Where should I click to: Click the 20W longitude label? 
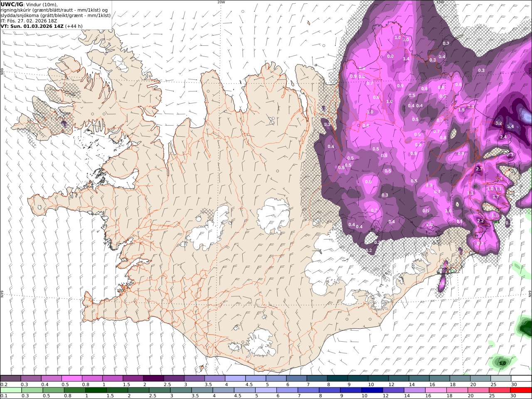[221, 2]
